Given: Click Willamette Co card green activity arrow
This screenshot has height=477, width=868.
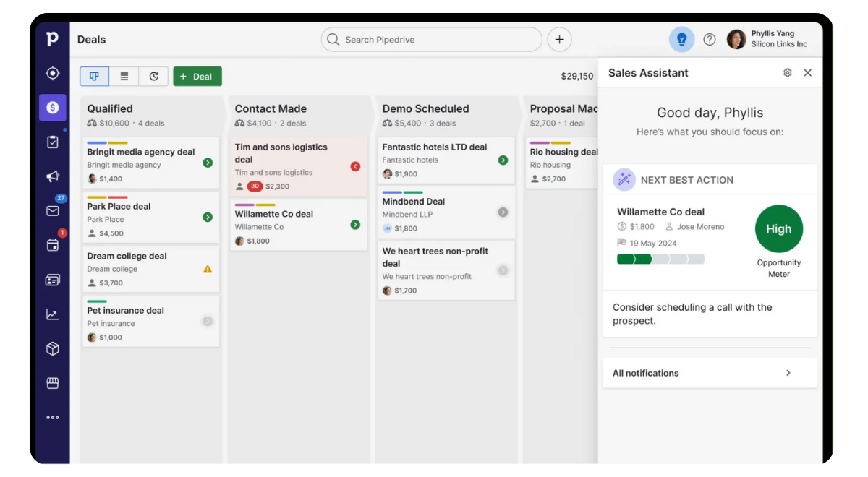Looking at the screenshot, I should [355, 225].
